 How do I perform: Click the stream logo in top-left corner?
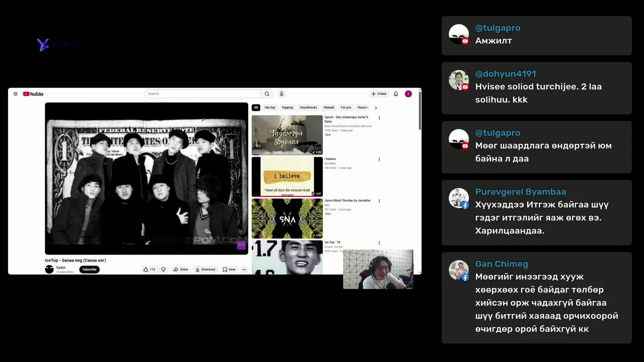58,44
